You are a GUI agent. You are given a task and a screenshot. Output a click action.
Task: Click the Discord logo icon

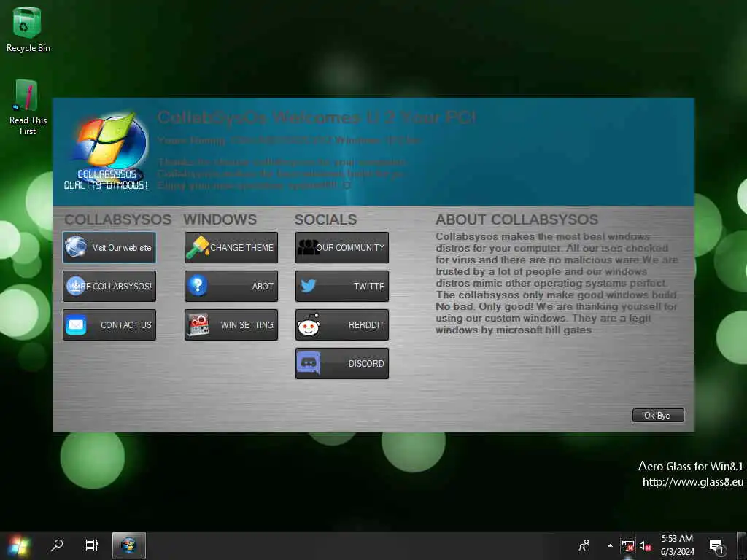tap(309, 363)
